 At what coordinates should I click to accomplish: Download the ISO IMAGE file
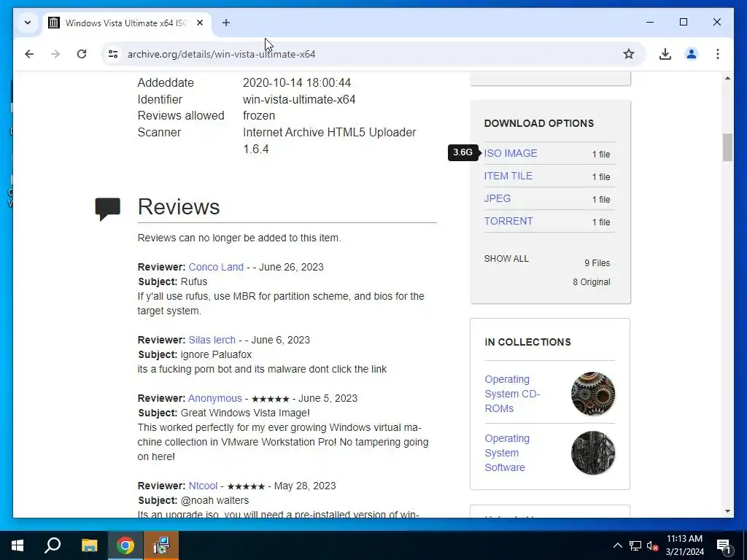[x=510, y=153]
